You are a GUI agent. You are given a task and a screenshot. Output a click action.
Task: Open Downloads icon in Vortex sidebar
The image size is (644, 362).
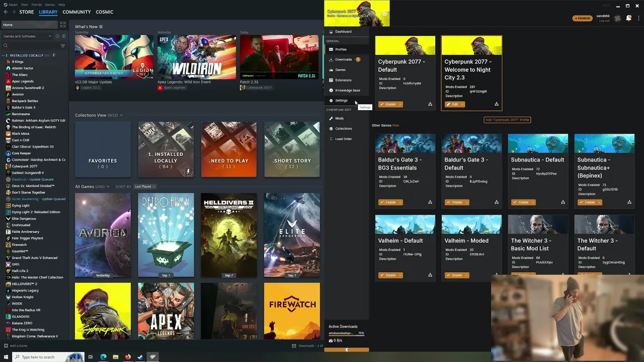331,59
